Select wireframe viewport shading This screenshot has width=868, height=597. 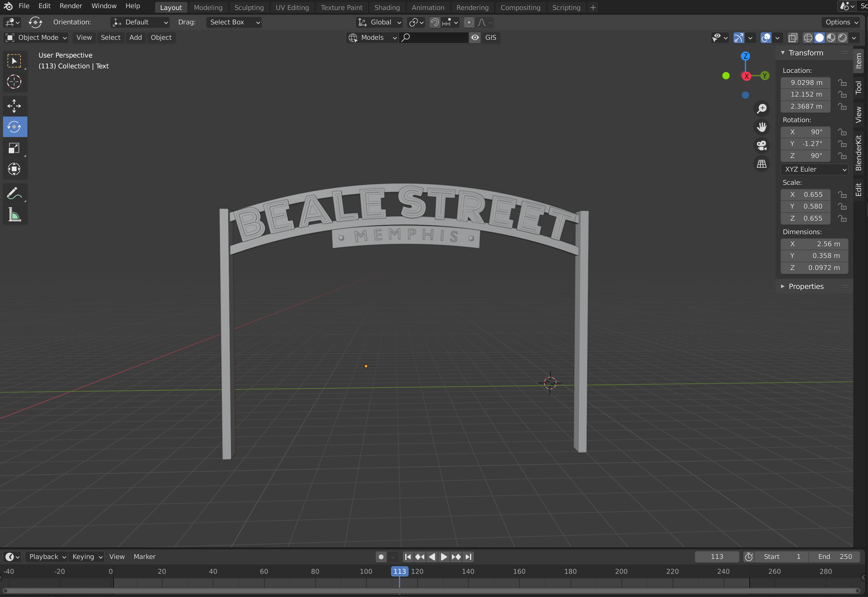tap(808, 37)
